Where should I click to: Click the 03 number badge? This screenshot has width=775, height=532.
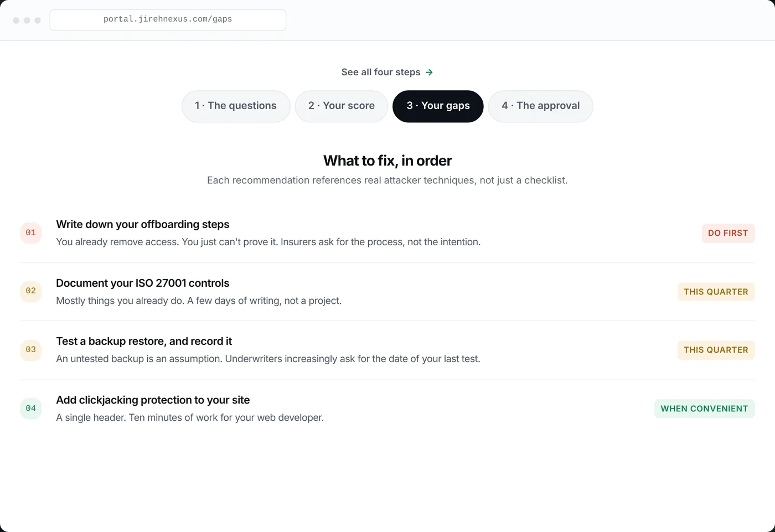31,349
